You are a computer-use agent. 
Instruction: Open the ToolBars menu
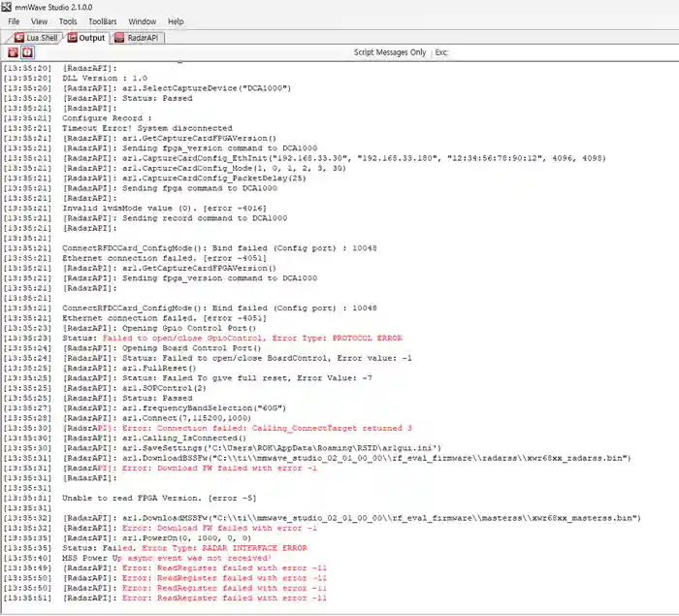[x=103, y=21]
